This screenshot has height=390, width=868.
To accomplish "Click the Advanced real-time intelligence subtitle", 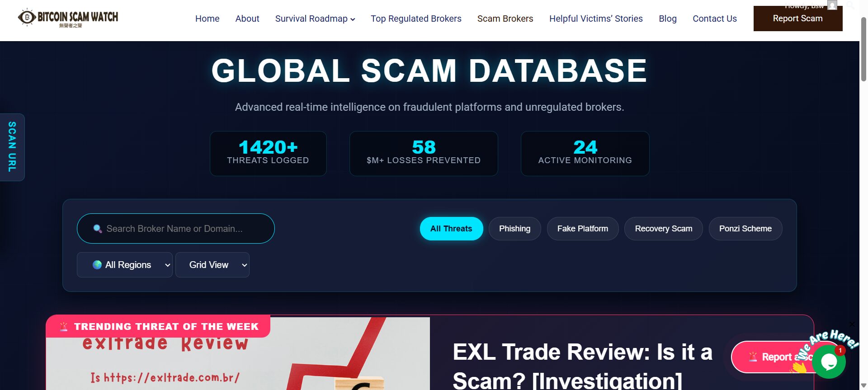I will pyautogui.click(x=429, y=107).
